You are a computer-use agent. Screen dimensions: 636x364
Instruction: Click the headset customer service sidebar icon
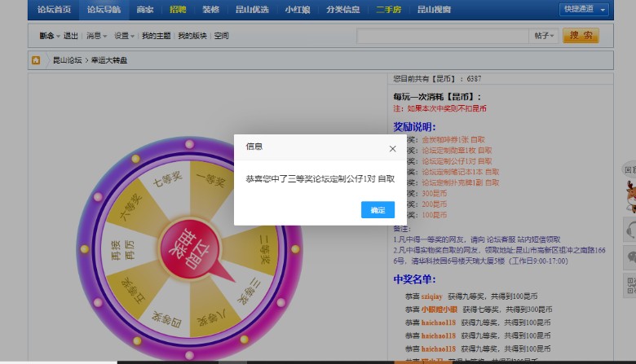tap(629, 230)
